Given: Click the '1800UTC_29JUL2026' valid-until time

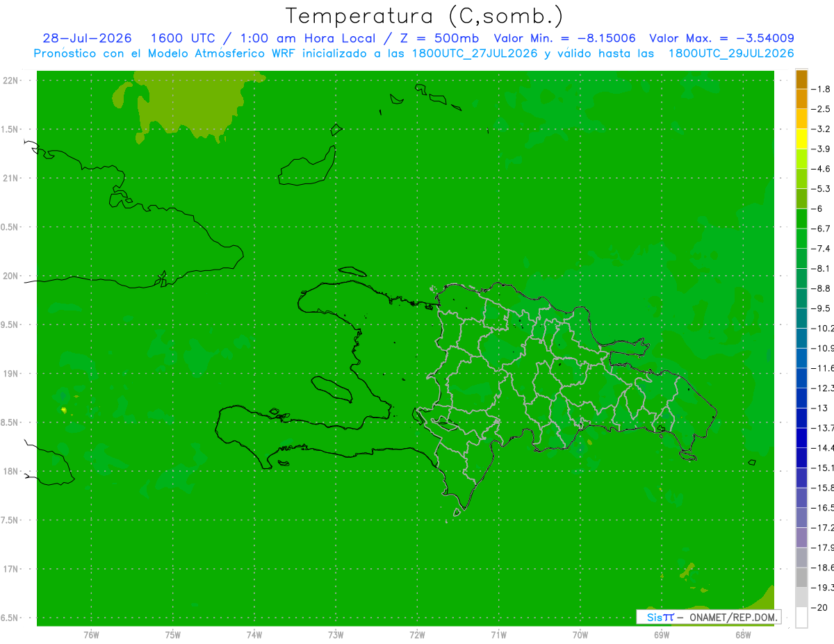Looking at the screenshot, I should [x=731, y=53].
